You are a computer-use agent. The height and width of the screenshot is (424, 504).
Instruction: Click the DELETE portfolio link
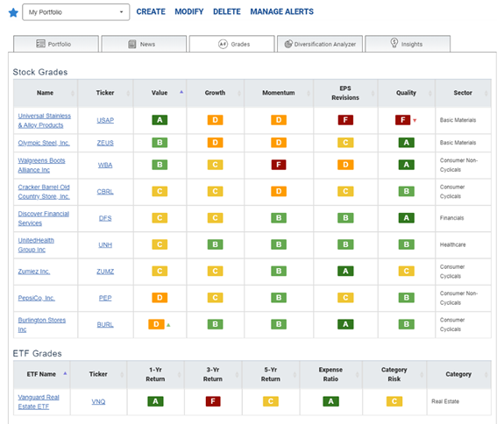pyautogui.click(x=227, y=12)
